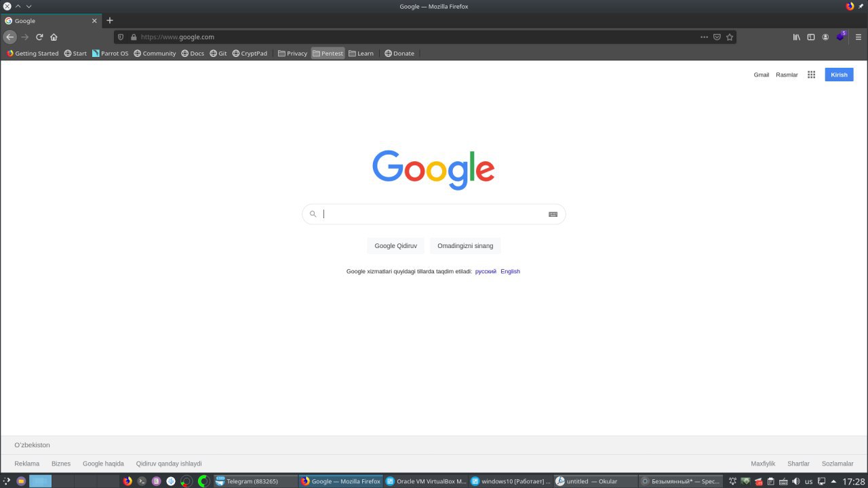Open the clipboard tray icon
868x488 pixels.
(x=770, y=481)
